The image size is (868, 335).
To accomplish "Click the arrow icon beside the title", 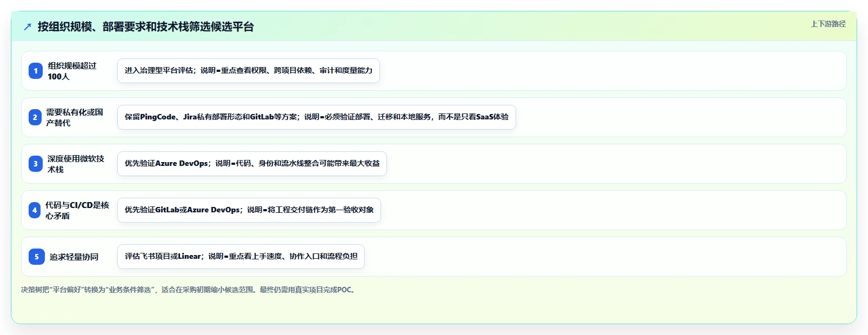I will (28, 26).
